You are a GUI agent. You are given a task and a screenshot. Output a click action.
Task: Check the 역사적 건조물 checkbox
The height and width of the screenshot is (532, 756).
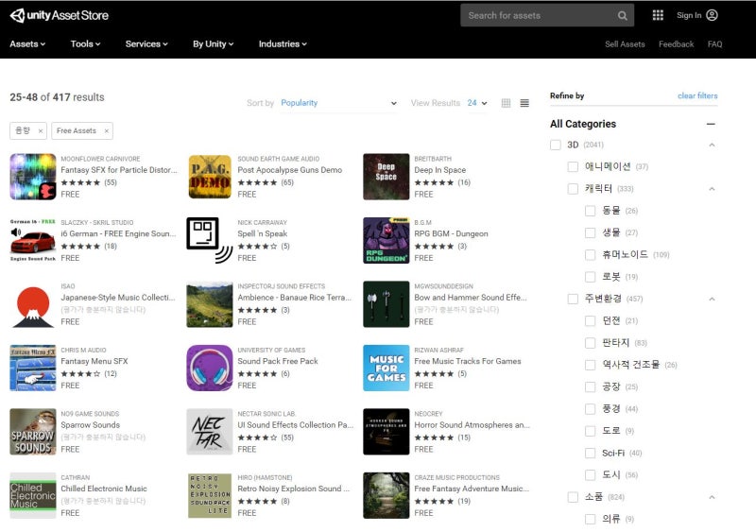pos(590,365)
